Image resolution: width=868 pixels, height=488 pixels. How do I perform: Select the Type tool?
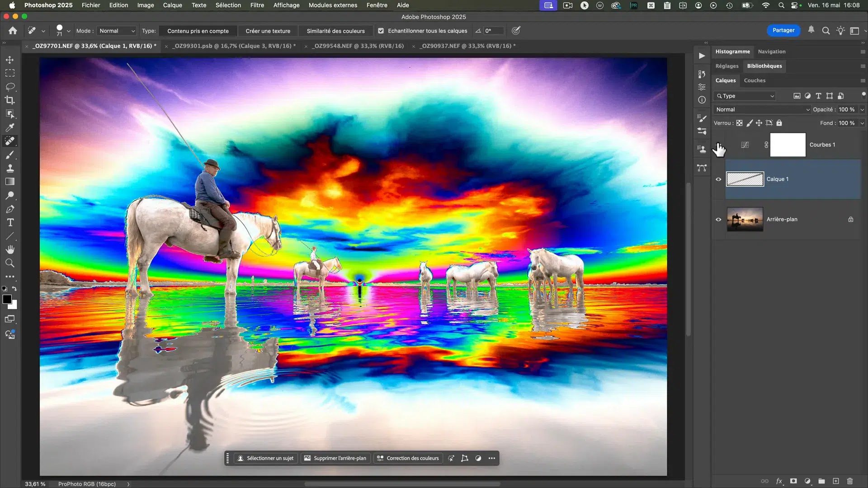(10, 222)
